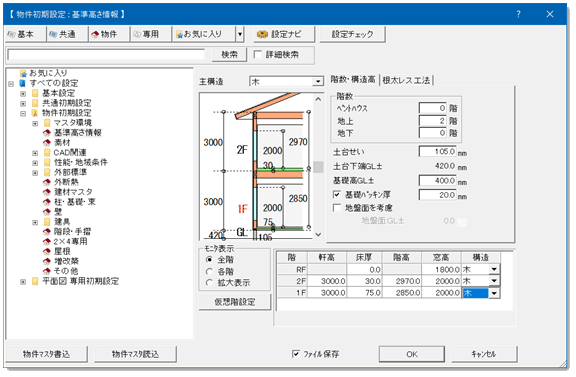Image resolution: width=576 pixels, height=377 pixels.
Task: Open the 主構造 combo box dropdown
Action: coord(318,82)
